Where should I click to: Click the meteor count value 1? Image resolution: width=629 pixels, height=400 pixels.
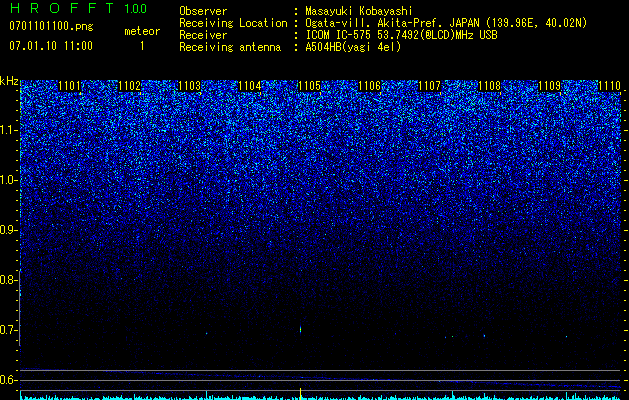tap(142, 46)
